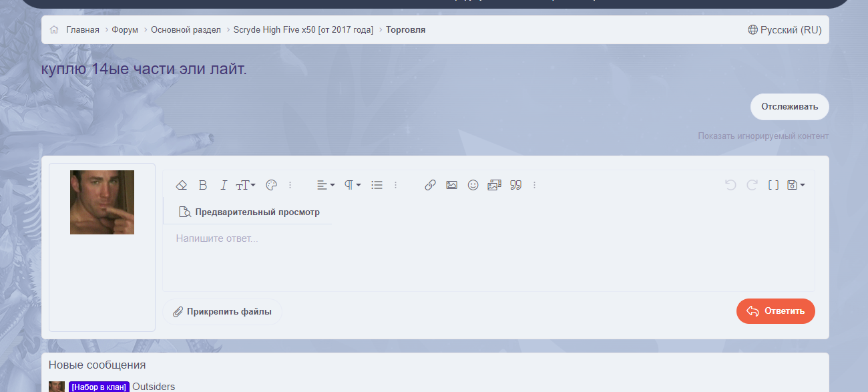Viewport: 868px width, 392px height.
Task: Click the insert image icon
Action: click(451, 185)
